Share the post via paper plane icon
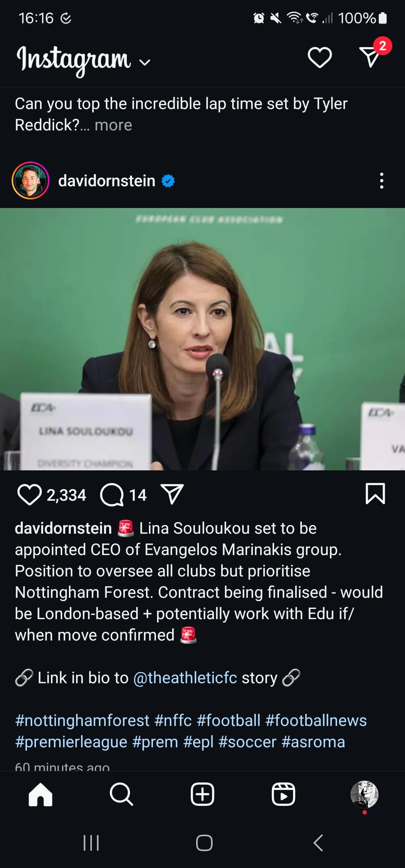Screen dimensions: 405x868 [x=172, y=494]
